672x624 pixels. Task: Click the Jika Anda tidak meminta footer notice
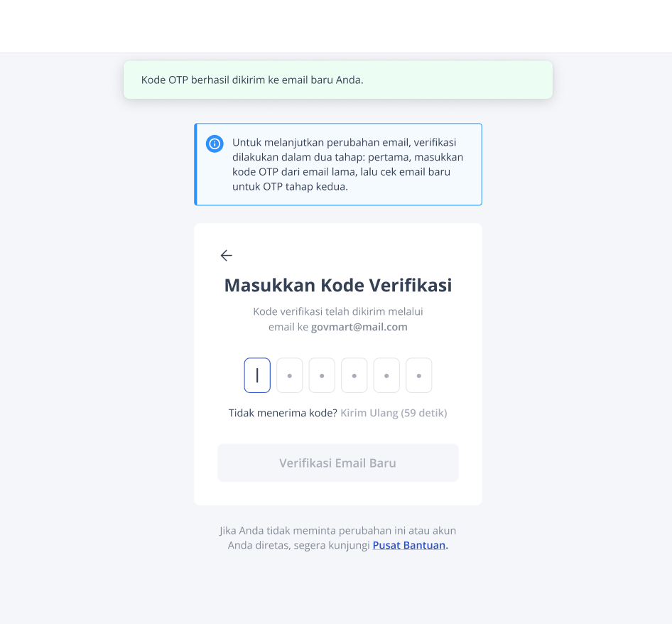point(338,538)
